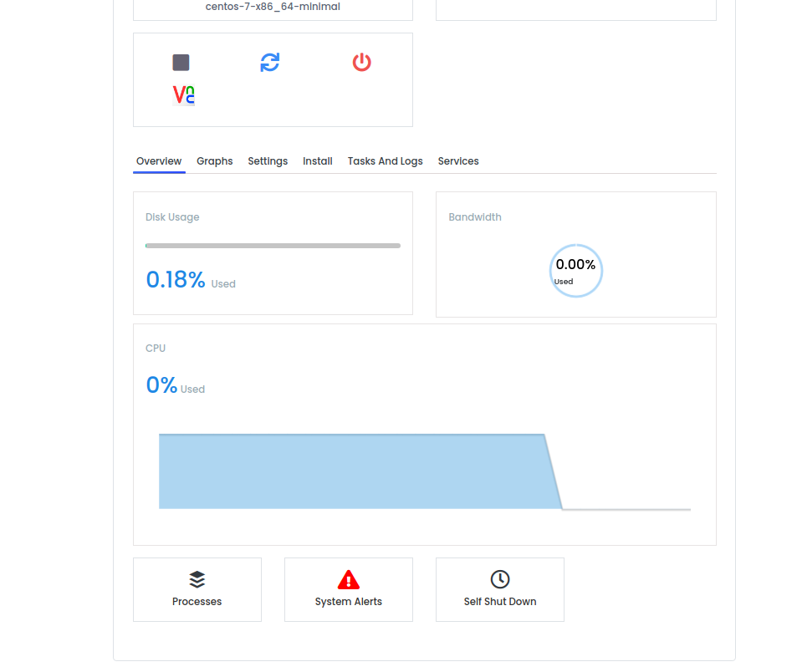The image size is (797, 672).
Task: Launch the VNC console icon
Action: (183, 95)
